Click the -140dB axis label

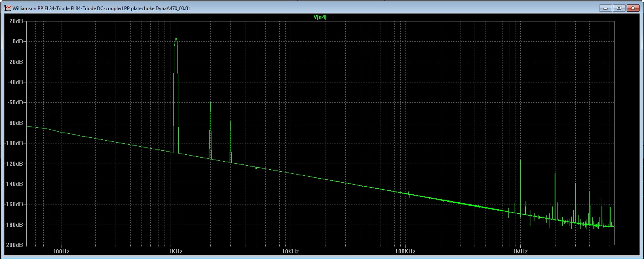[x=14, y=184]
